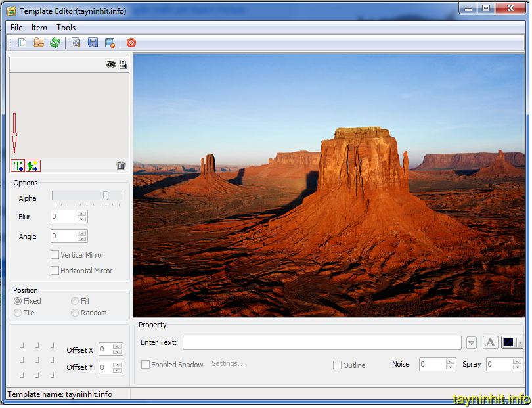Open the text color dropdown swatch
Image resolution: width=532 pixels, height=408 pixels.
point(520,343)
